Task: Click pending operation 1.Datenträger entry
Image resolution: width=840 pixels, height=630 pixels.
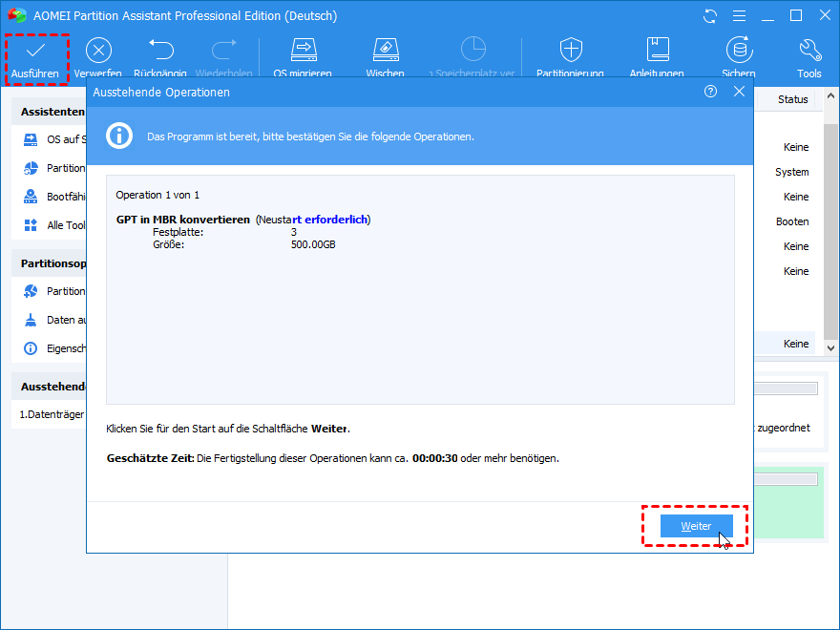Action: click(x=52, y=414)
